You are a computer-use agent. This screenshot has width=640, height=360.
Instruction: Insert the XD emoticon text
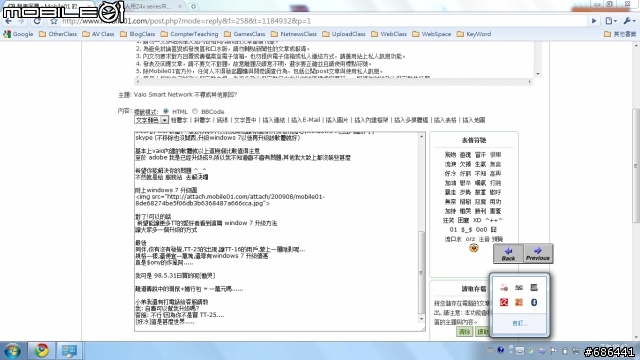point(477,220)
